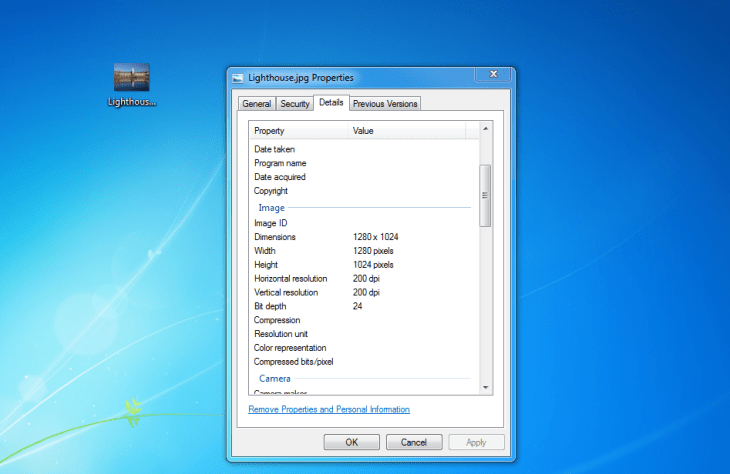Screen dimensions: 730x474
Task: Switch to Previous Versions tab
Action: pos(385,104)
